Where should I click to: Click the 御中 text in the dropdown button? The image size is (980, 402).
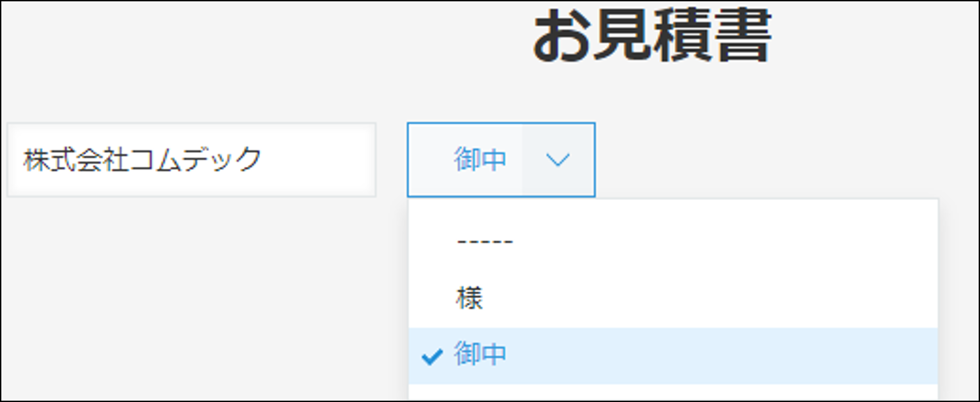pos(480,160)
